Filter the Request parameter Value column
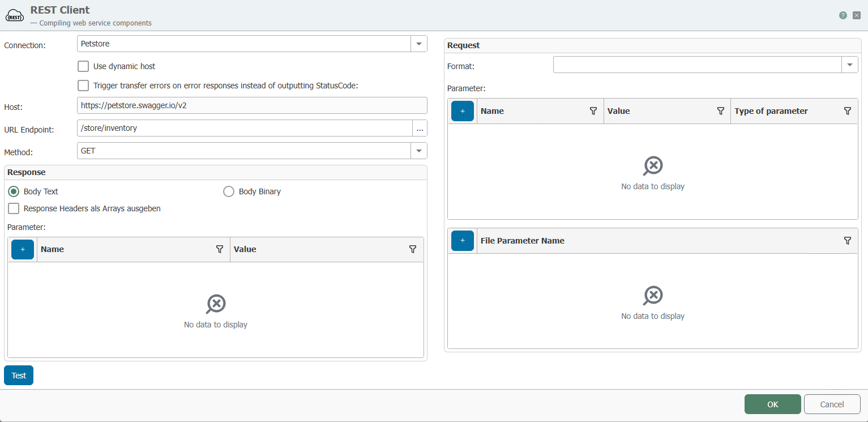 point(720,111)
